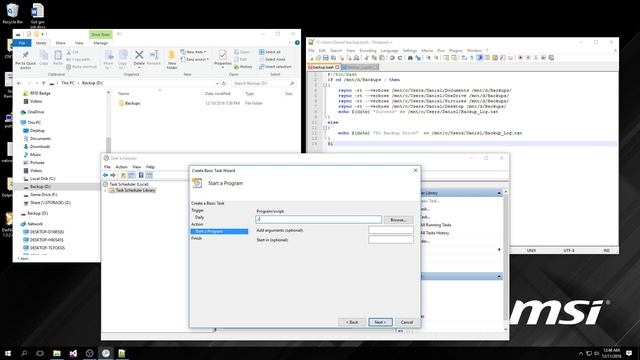Screen dimensions: 640x360
Task: Select Downloads in Explorer navigation pane
Action: pyautogui.click(x=36, y=147)
